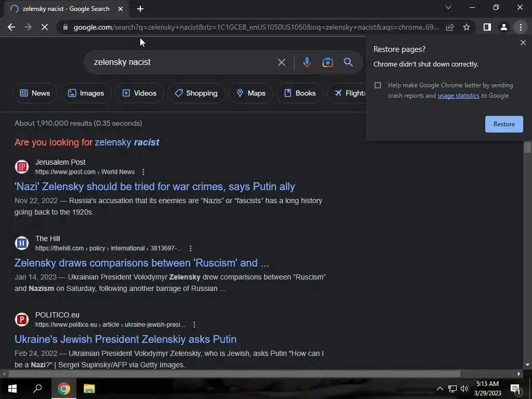This screenshot has height=399, width=532.
Task: Submit search with magnifier icon
Action: (x=348, y=62)
